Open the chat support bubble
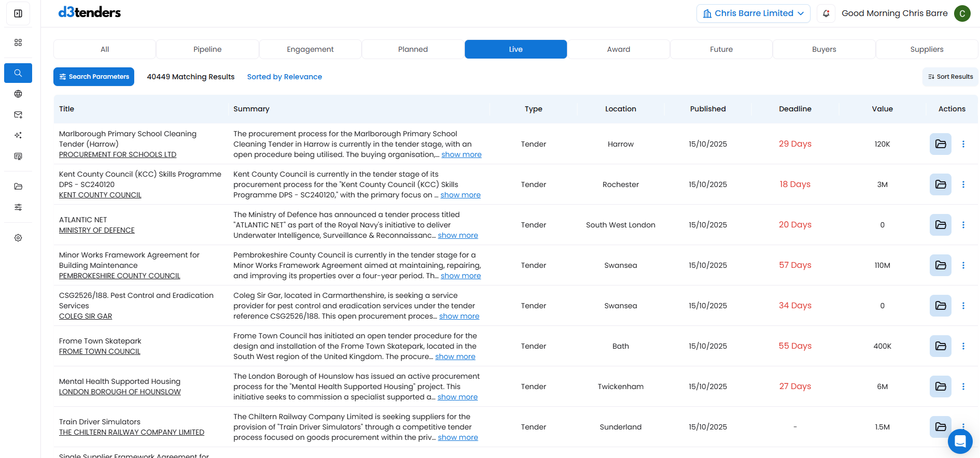 [x=960, y=441]
